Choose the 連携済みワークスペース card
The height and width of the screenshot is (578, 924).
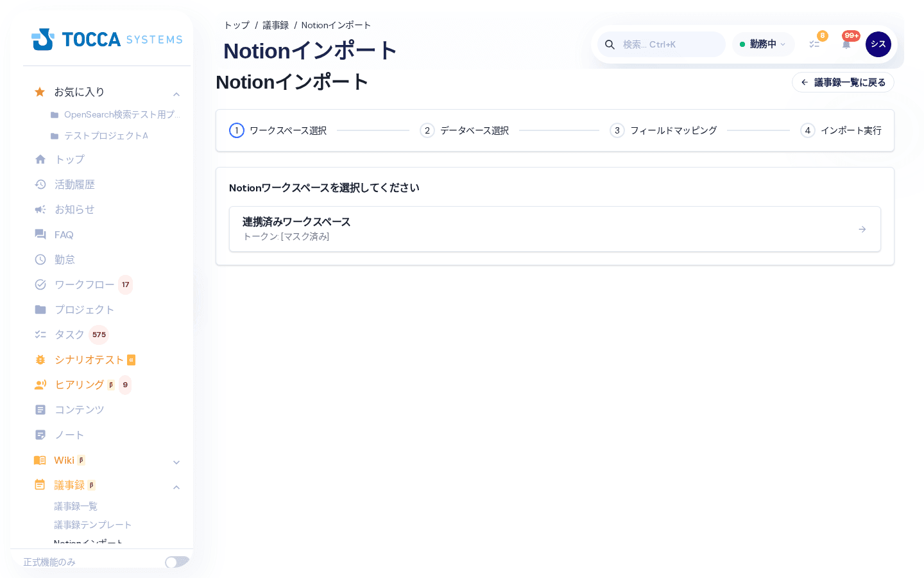[x=555, y=229]
